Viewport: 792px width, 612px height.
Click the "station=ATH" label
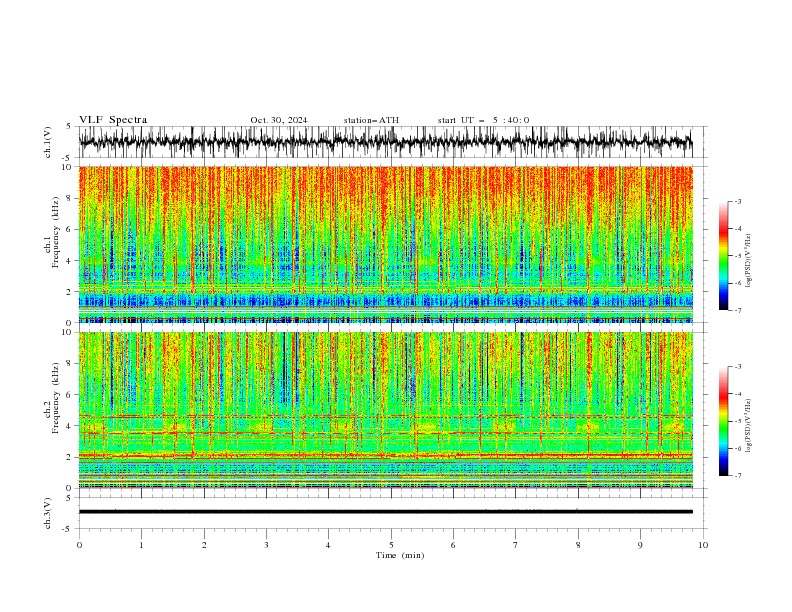(x=371, y=120)
